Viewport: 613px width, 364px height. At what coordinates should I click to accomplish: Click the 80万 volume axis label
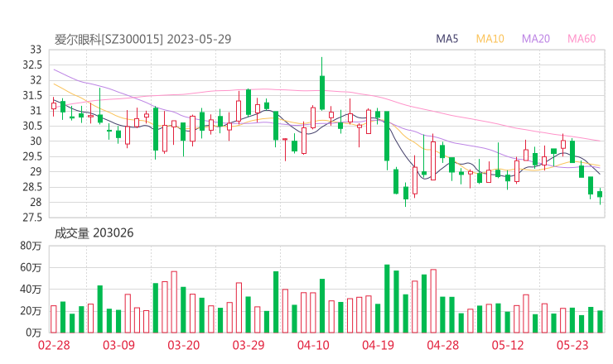click(31, 246)
